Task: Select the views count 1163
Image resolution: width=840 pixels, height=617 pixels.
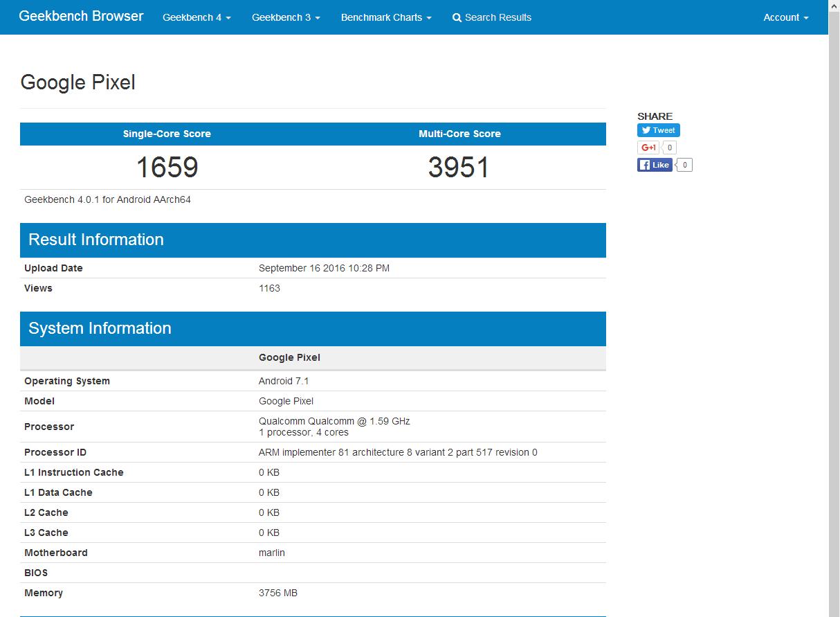Action: click(269, 288)
